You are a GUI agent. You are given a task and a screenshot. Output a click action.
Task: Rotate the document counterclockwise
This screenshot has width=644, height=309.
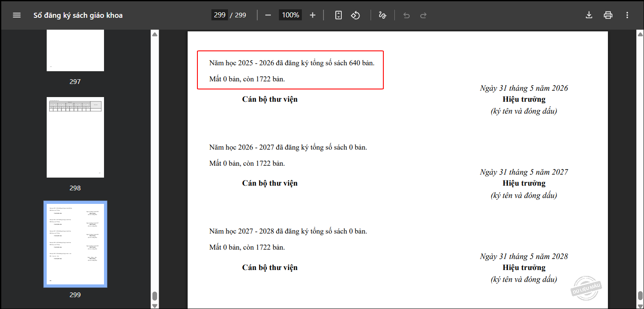[355, 15]
